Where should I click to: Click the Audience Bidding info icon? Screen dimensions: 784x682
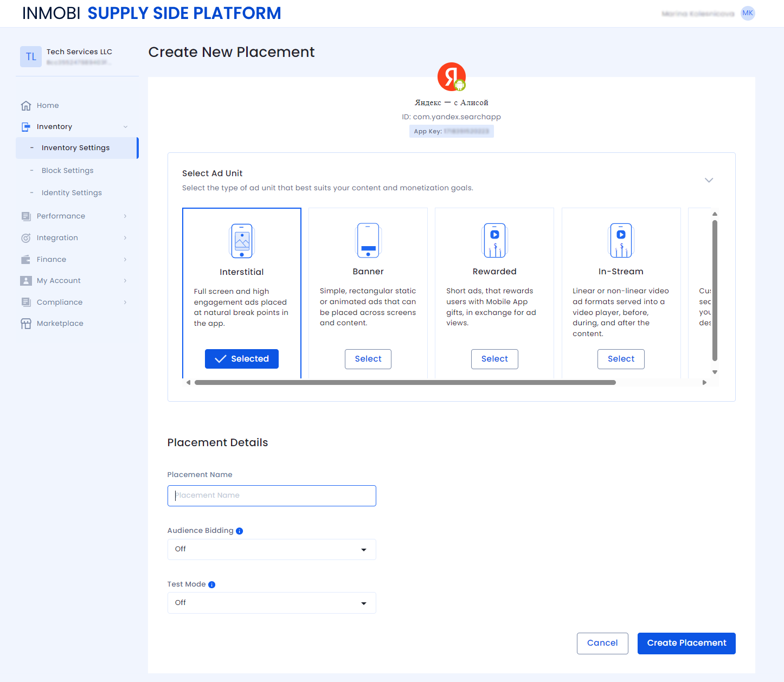coord(240,531)
